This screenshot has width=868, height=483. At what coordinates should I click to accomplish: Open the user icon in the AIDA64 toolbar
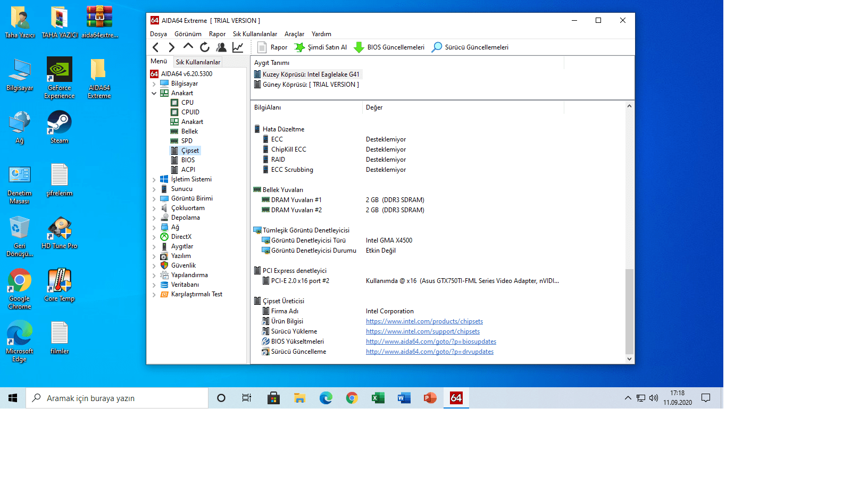pos(221,47)
